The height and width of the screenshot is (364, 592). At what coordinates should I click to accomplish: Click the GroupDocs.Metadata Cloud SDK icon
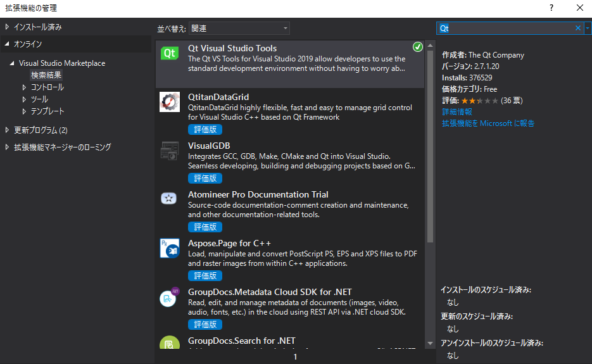pyautogui.click(x=169, y=297)
